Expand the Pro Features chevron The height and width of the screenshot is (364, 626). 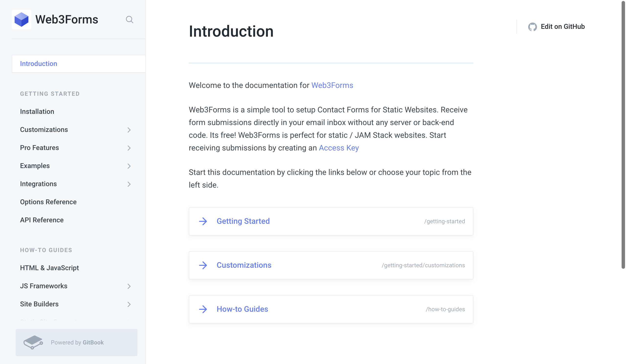[x=129, y=148]
